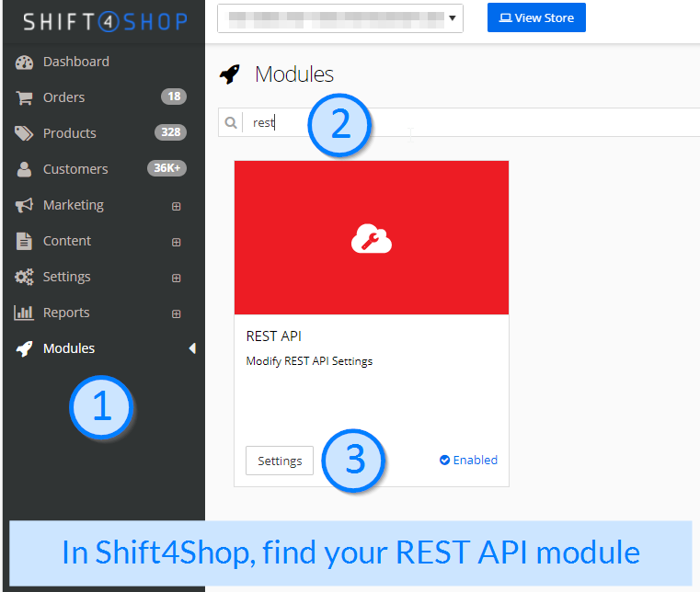
Task: Click the Enabled check mark icon
Action: tap(444, 460)
